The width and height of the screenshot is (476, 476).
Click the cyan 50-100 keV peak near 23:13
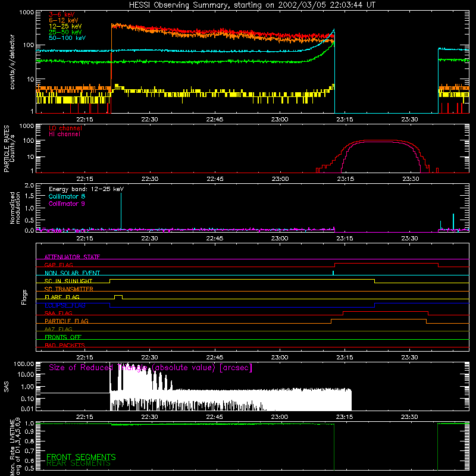point(334,31)
